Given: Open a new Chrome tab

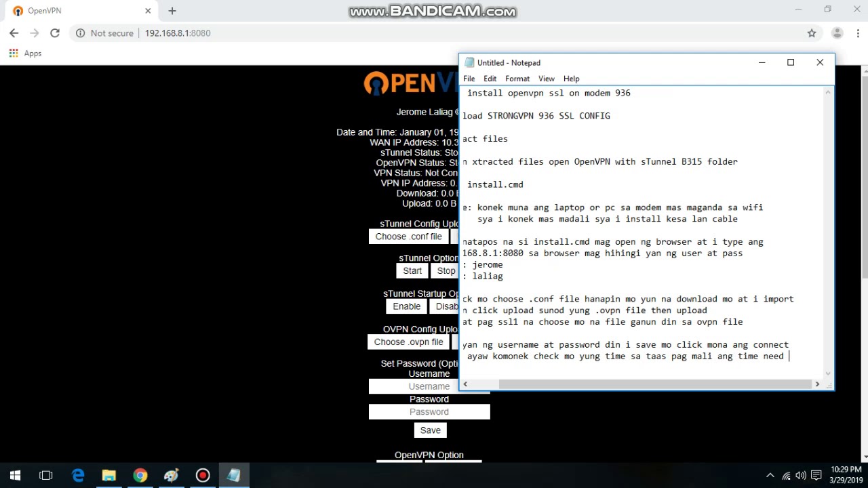Looking at the screenshot, I should click(172, 11).
